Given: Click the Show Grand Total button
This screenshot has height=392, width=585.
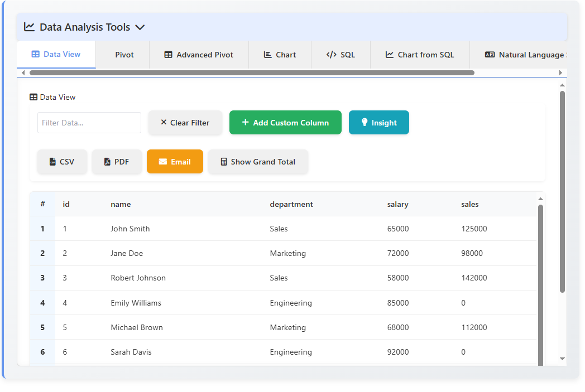Looking at the screenshot, I should point(258,162).
